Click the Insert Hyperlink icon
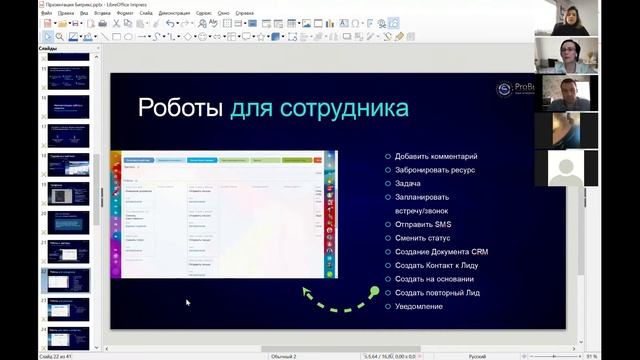Screen dimensions: 640x360 382,24
